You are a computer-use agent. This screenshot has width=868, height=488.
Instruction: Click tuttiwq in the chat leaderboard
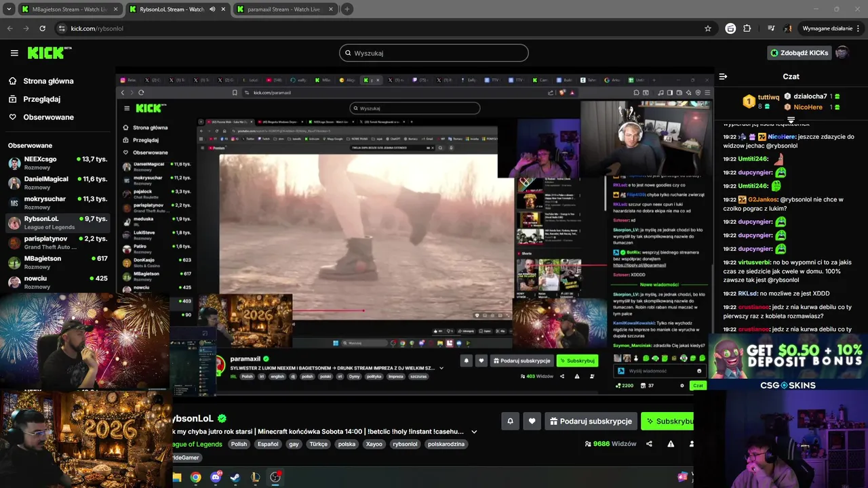[768, 98]
